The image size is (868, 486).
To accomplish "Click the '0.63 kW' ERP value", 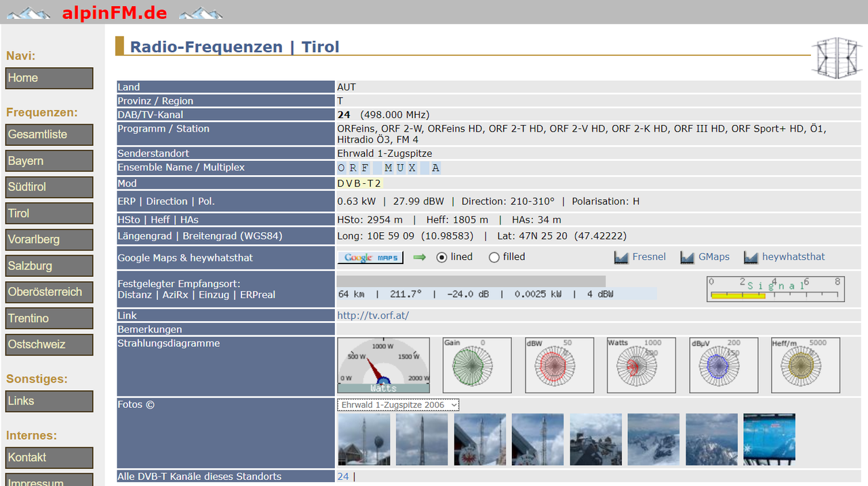I will click(356, 202).
